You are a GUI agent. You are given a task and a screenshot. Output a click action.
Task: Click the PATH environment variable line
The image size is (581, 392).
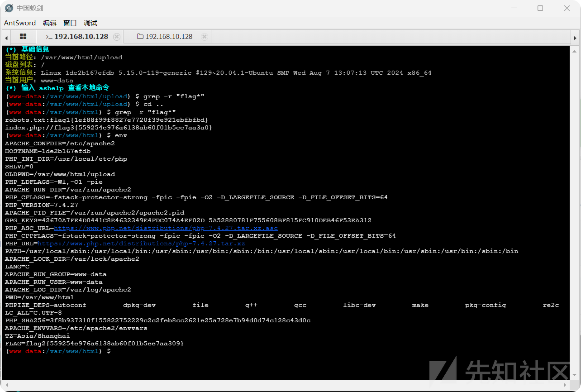pos(262,251)
